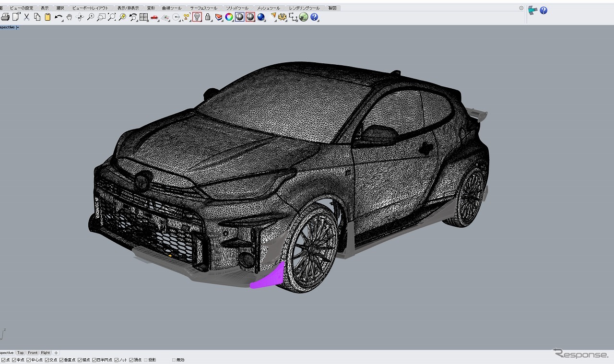Screen dimensions: 614x364
Task: Select the Cut scissors tool
Action: (x=26, y=17)
